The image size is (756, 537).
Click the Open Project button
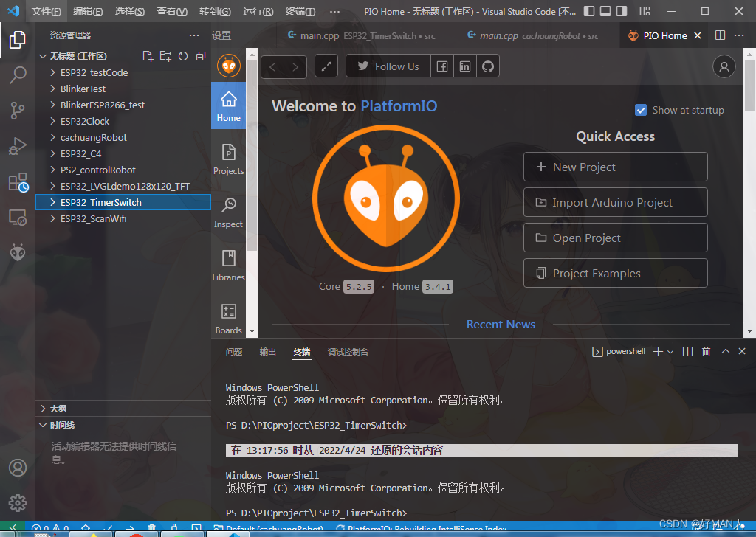[615, 238]
